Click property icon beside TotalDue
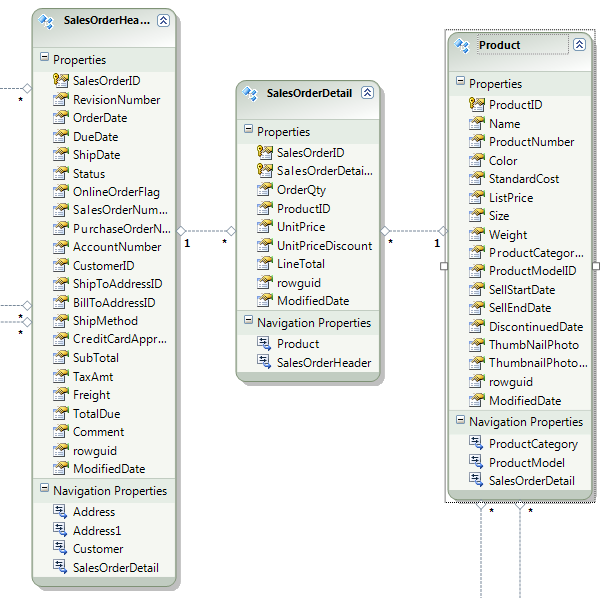 (61, 413)
